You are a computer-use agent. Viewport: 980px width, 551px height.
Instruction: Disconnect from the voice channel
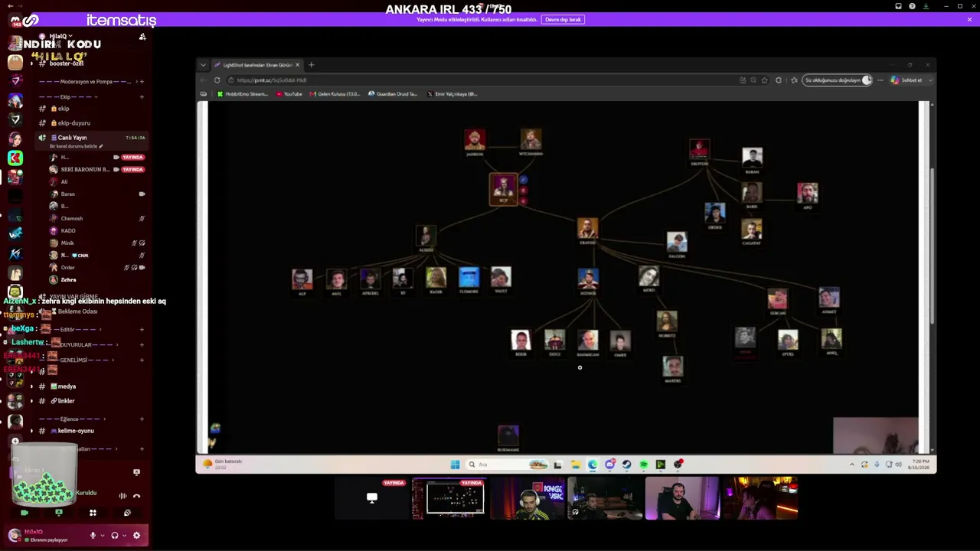coord(136,496)
